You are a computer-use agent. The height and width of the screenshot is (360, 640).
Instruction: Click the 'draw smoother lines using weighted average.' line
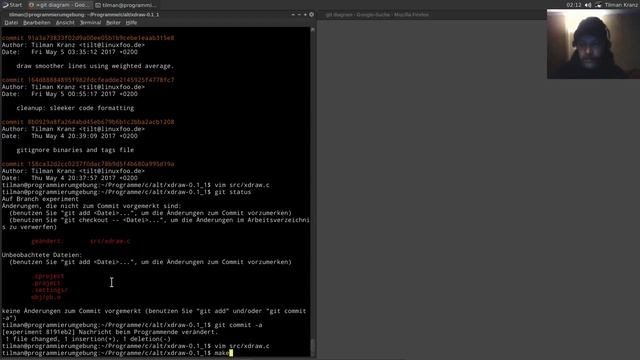point(95,66)
